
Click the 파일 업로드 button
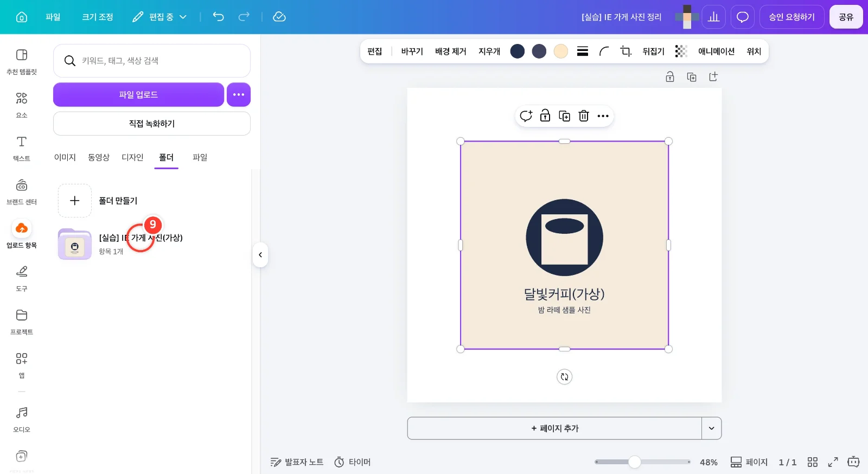pos(138,94)
